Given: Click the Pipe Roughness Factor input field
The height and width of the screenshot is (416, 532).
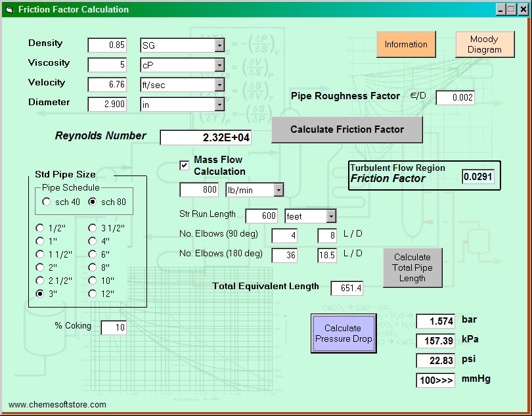Looking at the screenshot, I should click(454, 97).
